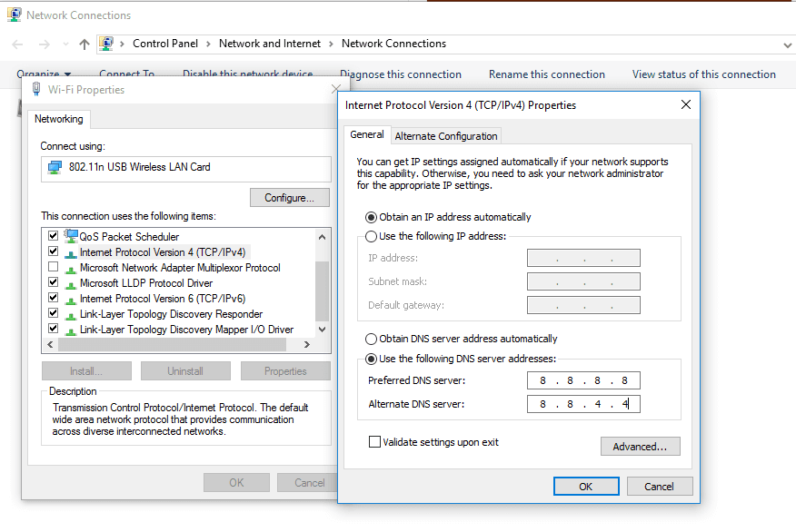796x532 pixels.
Task: Open the Advanced settings dialog
Action: 640,446
